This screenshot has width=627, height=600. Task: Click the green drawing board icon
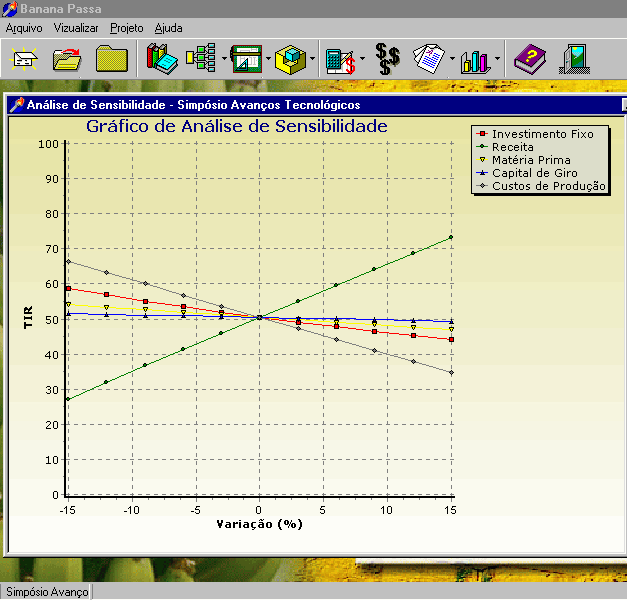(245, 60)
